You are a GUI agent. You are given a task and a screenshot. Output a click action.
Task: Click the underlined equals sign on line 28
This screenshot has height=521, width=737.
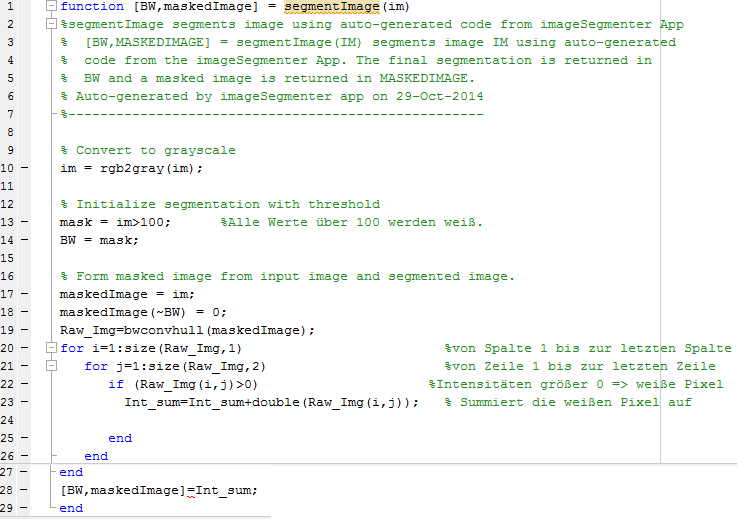click(197, 491)
